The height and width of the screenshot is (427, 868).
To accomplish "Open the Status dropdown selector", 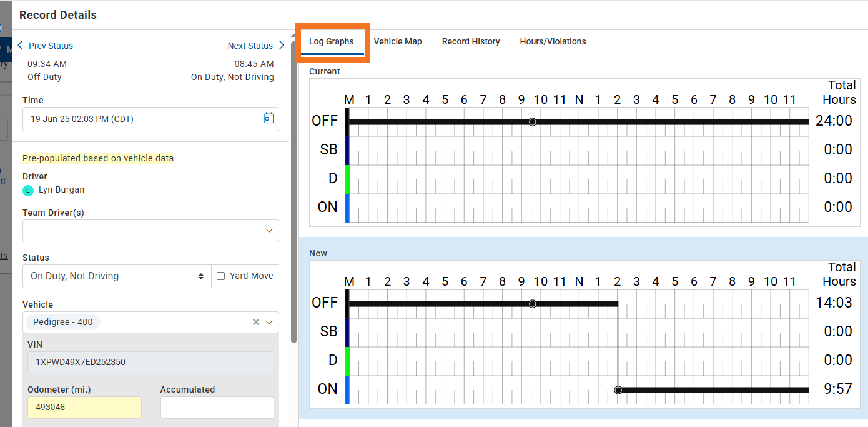I will click(117, 276).
